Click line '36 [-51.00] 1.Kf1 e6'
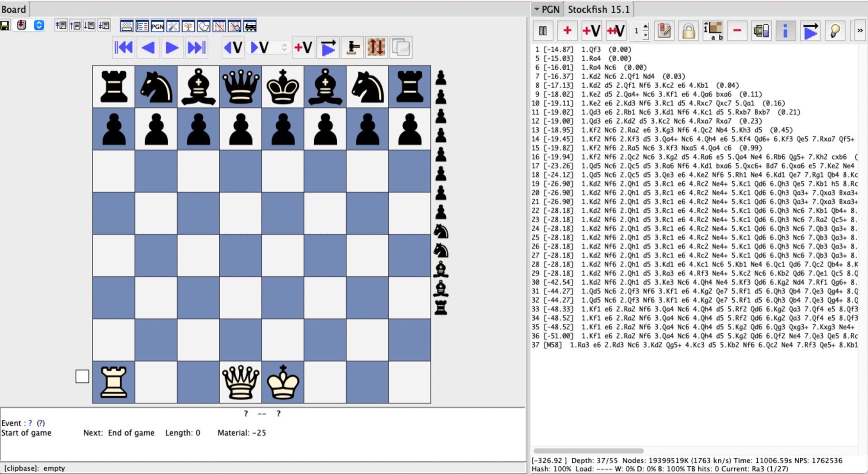Screen dimensions: 868x474 695,336
